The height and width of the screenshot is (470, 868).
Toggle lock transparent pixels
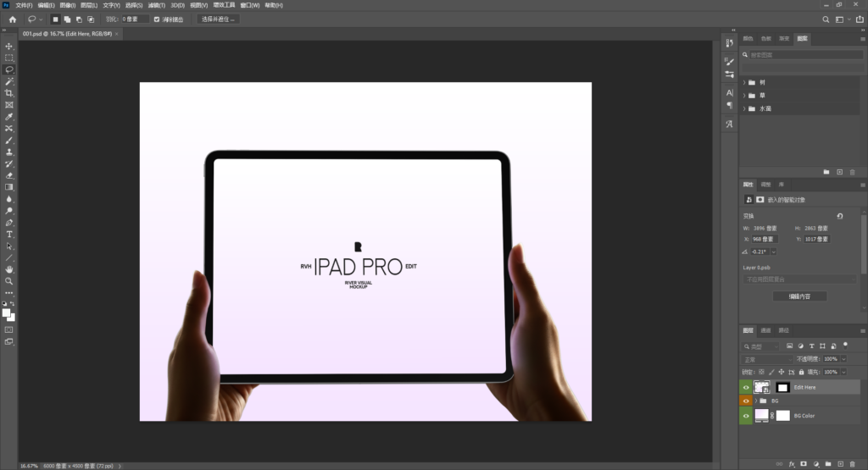pos(762,372)
